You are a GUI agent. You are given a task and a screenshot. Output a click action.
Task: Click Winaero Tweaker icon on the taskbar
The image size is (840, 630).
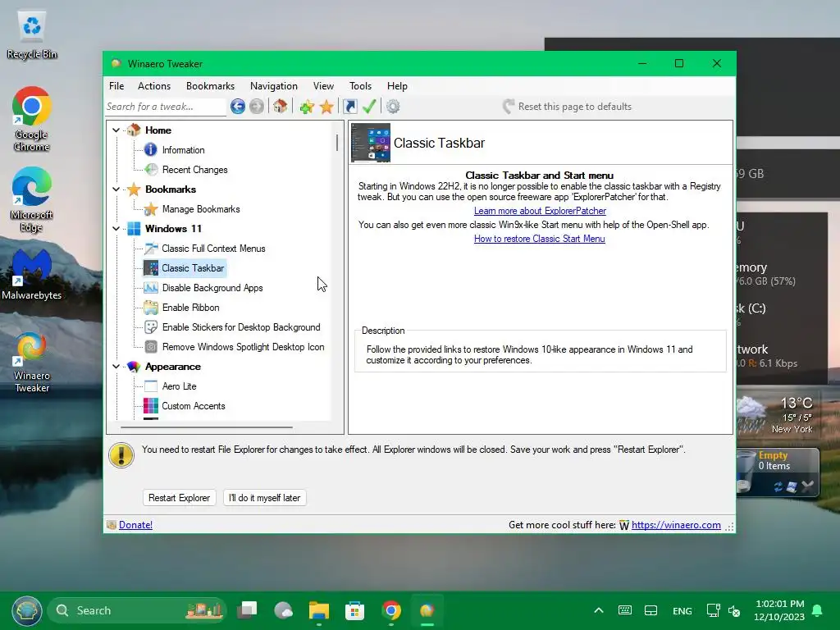427,610
